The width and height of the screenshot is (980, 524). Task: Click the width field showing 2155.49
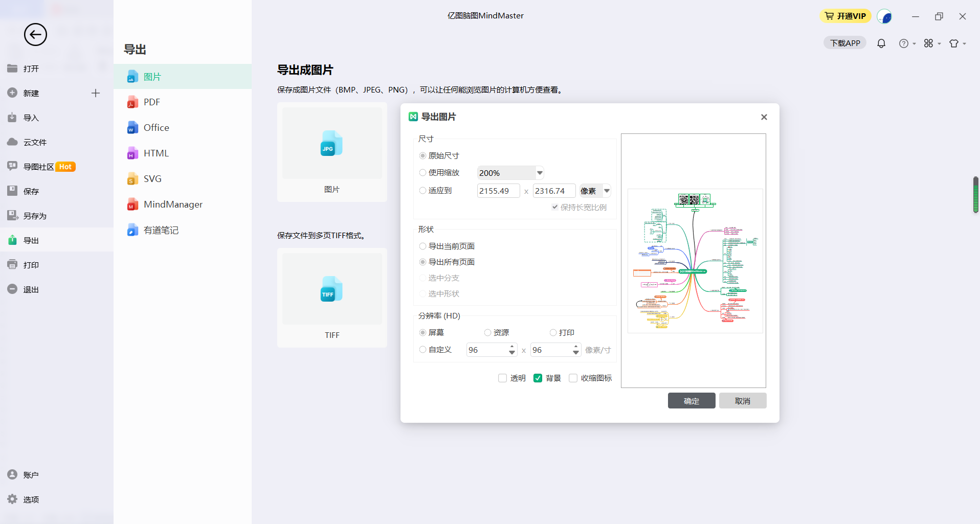498,191
